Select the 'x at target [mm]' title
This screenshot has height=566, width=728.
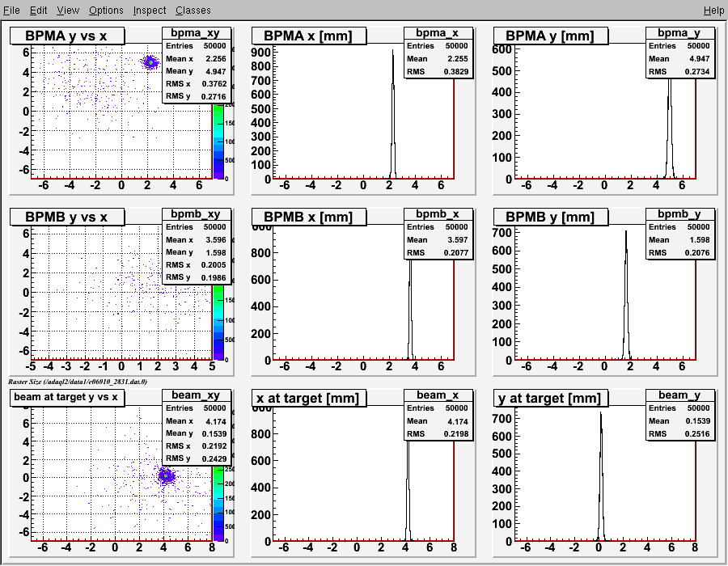tap(309, 398)
